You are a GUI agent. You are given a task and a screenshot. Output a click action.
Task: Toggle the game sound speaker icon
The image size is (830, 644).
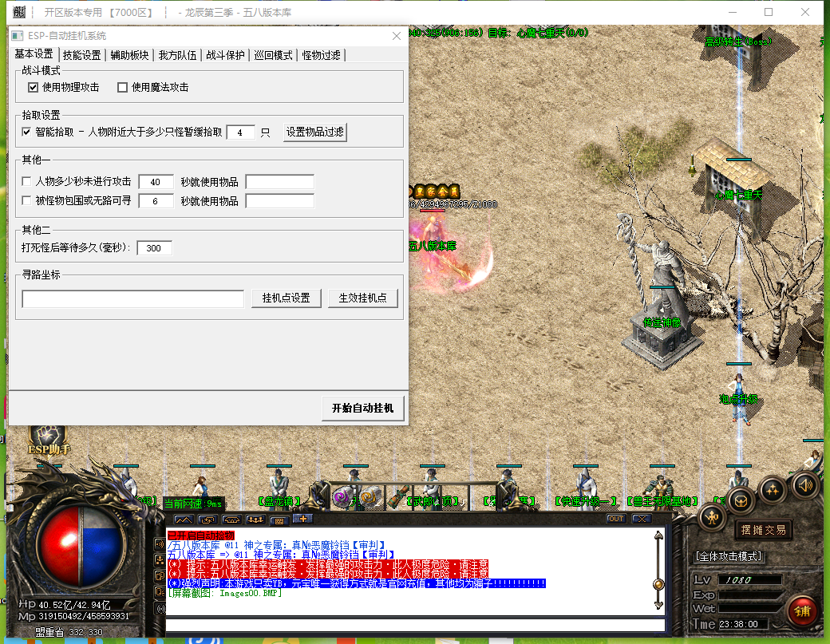tap(805, 485)
